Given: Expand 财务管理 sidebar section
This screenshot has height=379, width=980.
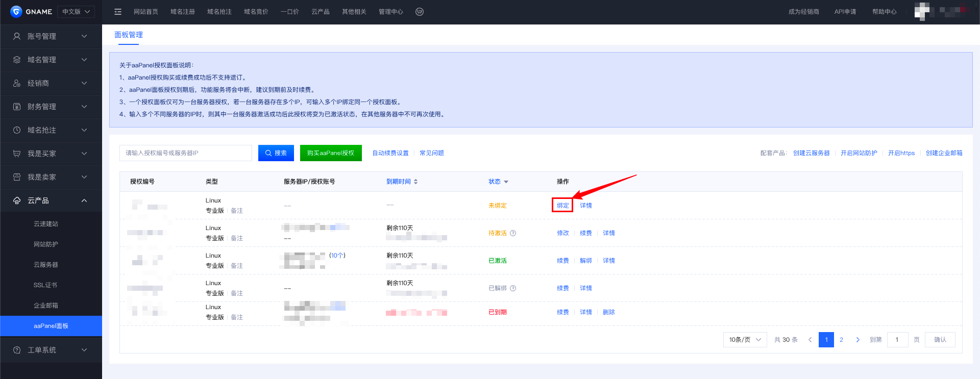Looking at the screenshot, I should coord(51,107).
